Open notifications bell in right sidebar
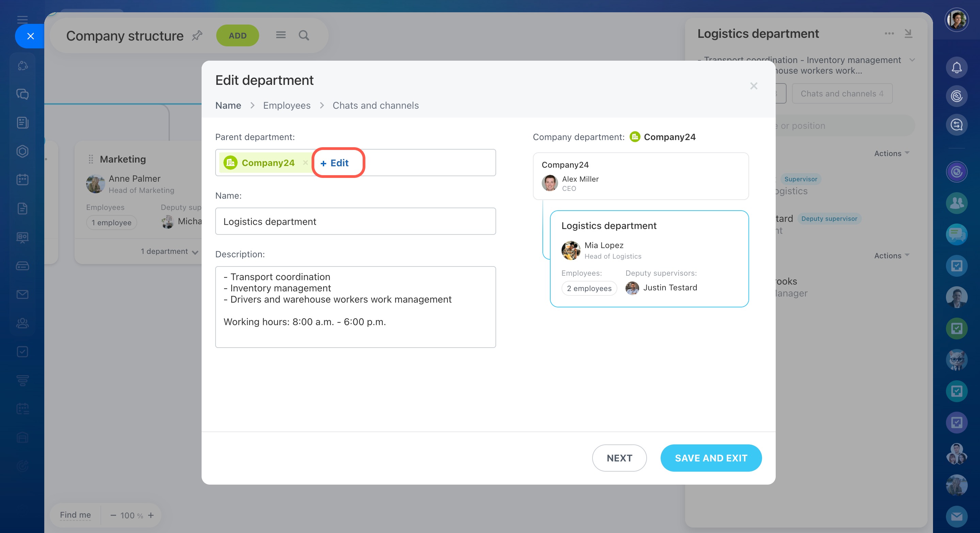980x533 pixels. pyautogui.click(x=957, y=68)
